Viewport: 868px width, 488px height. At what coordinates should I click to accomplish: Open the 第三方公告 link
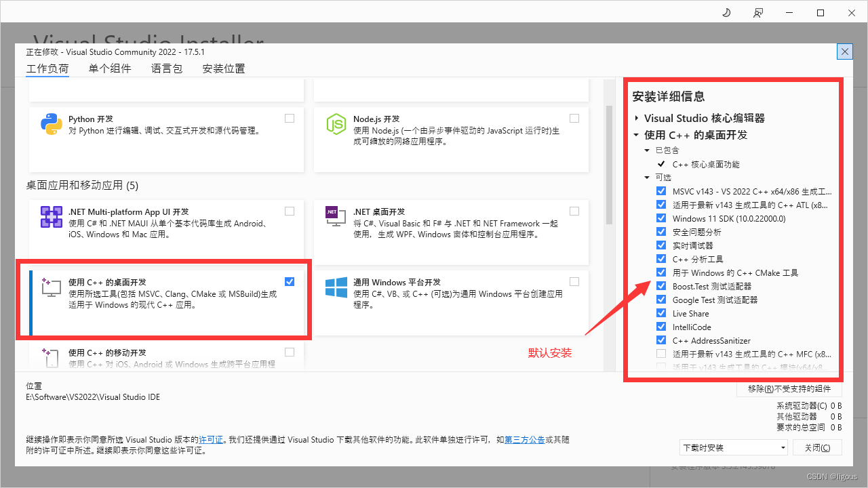pos(524,440)
